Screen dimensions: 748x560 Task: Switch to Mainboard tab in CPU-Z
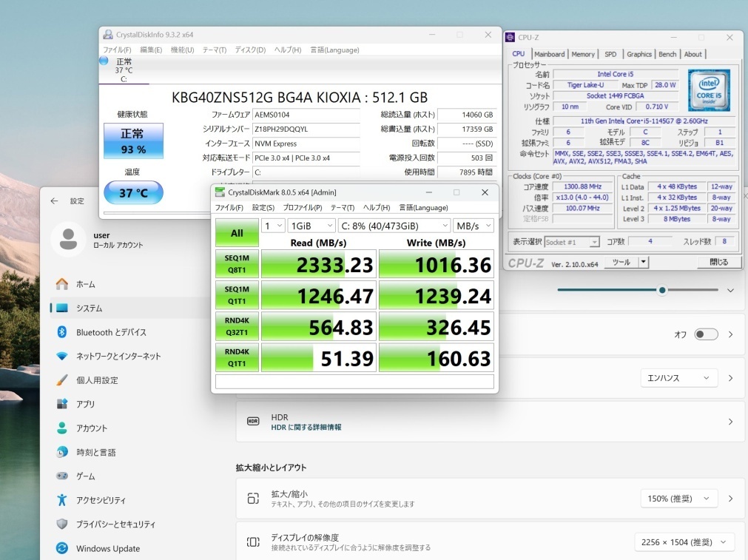click(549, 54)
